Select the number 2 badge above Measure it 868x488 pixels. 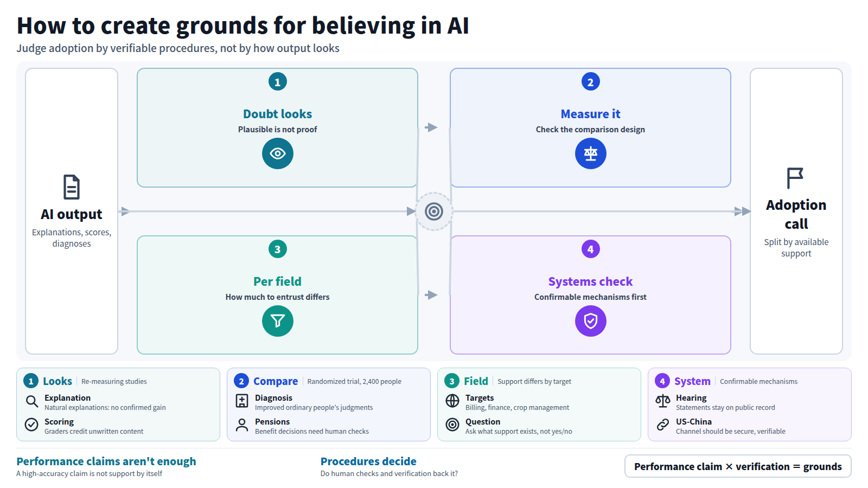coord(591,82)
